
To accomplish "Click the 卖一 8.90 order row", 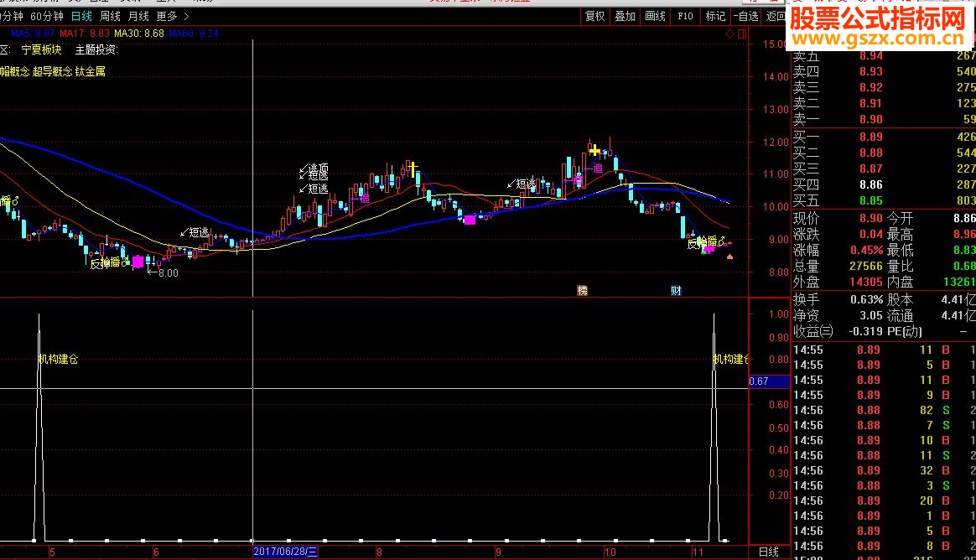I will 884,120.
